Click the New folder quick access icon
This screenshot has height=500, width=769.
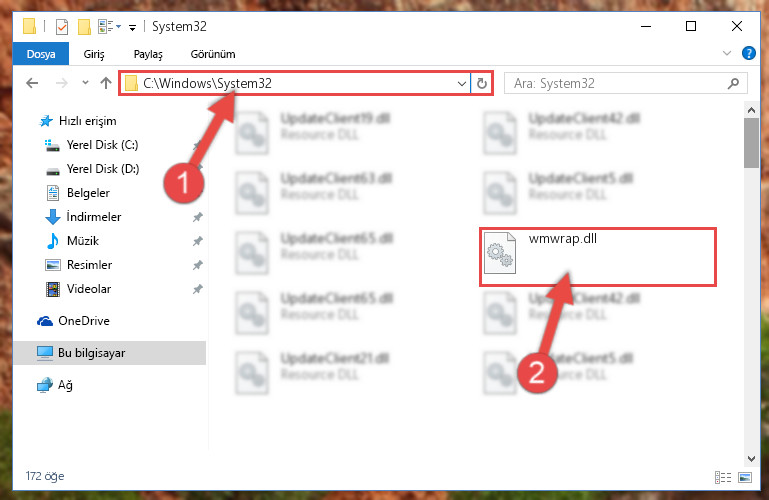click(84, 26)
